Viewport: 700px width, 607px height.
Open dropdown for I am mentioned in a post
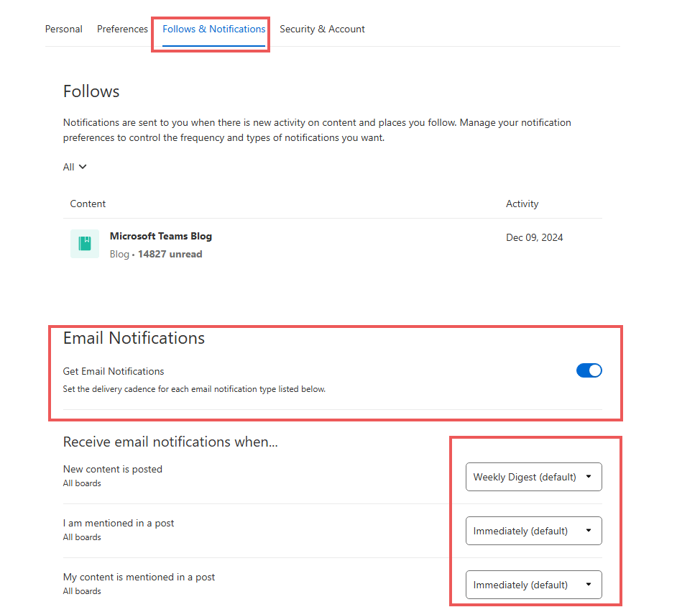tap(533, 531)
